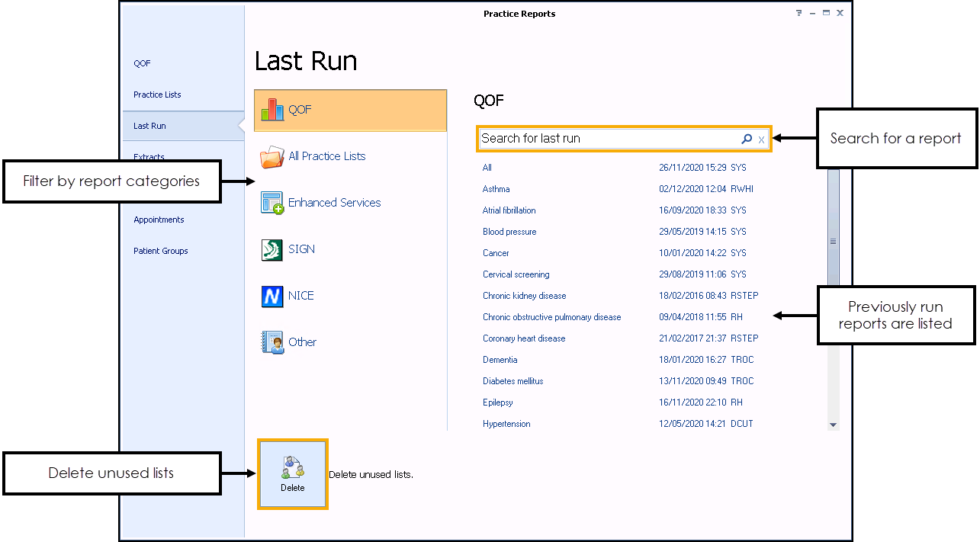
Task: Clear search with the X icon
Action: (761, 140)
